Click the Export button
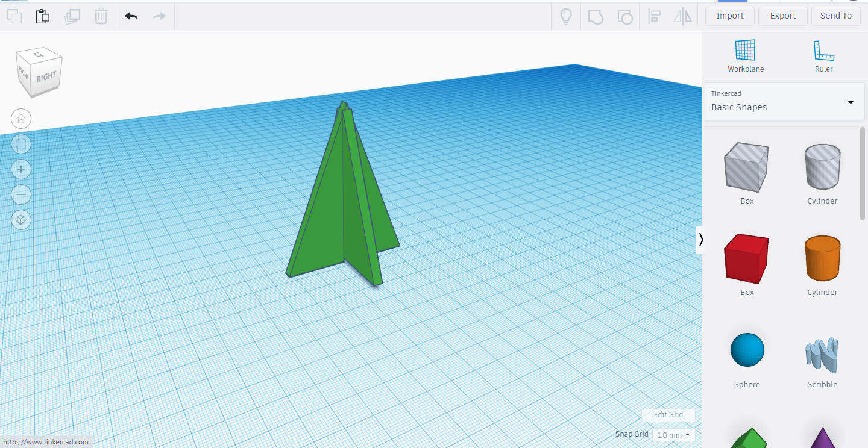868x448 pixels. click(783, 16)
